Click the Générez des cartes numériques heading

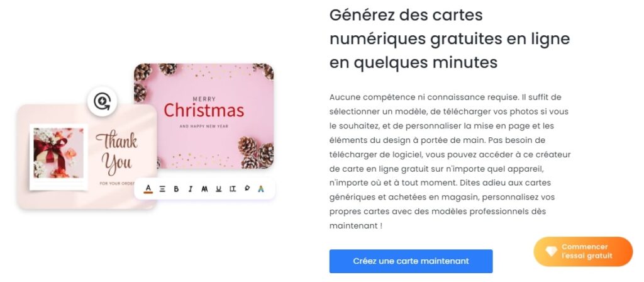(450, 39)
